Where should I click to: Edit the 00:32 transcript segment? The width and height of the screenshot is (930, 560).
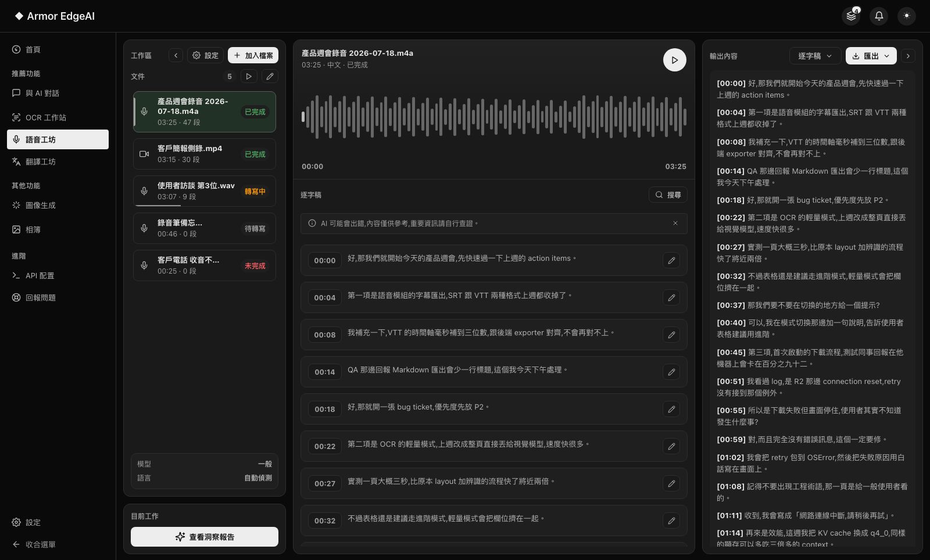coord(671,520)
